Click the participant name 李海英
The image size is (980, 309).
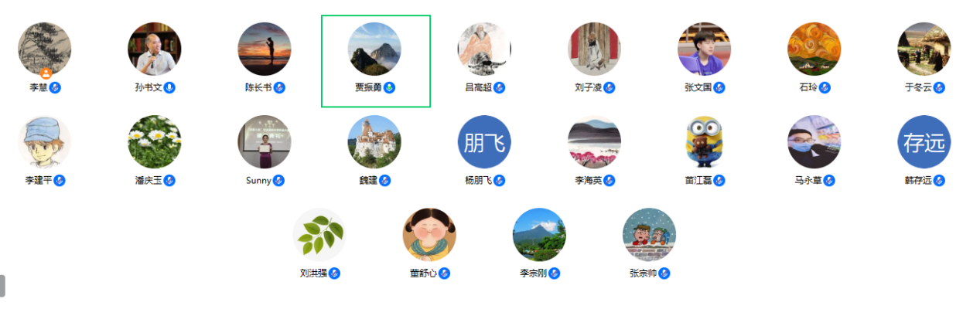(588, 181)
